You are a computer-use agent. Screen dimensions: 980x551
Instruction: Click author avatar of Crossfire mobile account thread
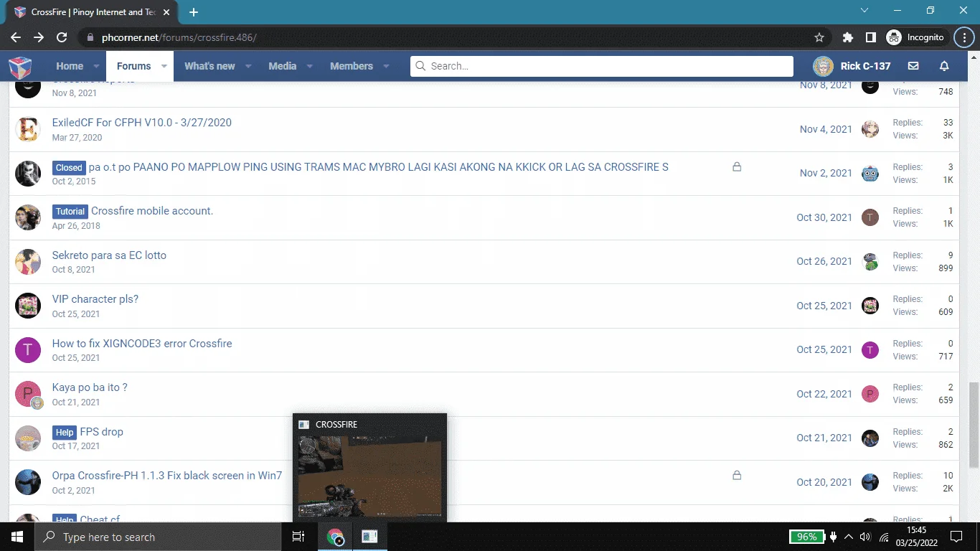(x=28, y=217)
